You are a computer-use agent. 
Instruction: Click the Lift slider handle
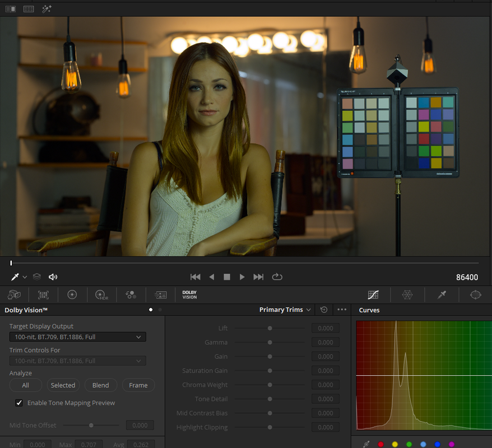pyautogui.click(x=270, y=328)
